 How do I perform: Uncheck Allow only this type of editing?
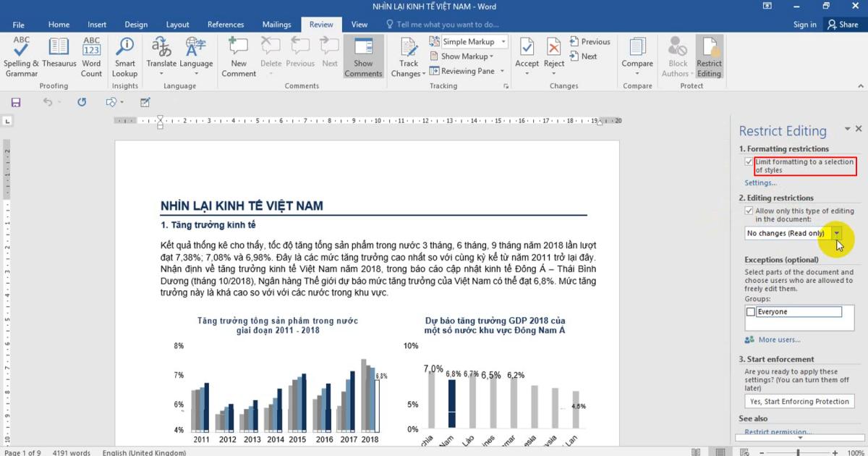tap(749, 211)
